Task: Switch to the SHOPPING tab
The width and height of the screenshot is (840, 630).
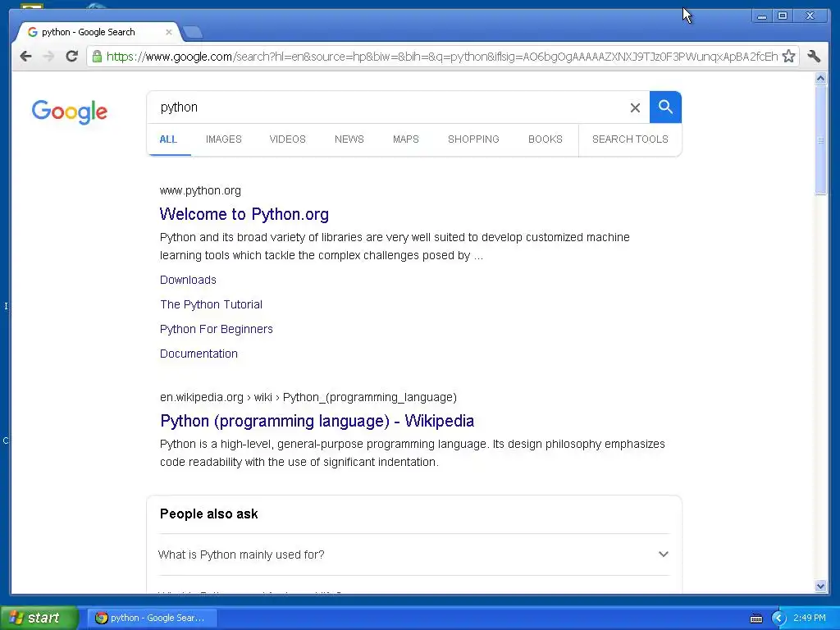Action: (473, 139)
